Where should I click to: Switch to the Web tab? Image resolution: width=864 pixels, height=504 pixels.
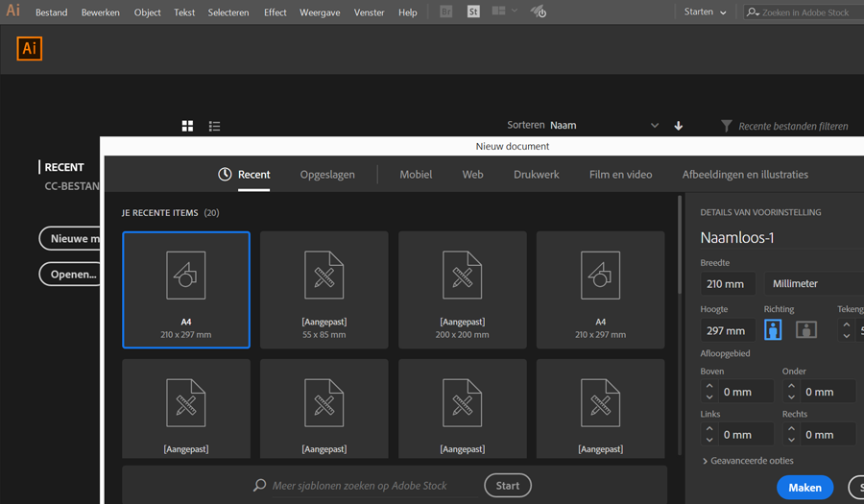472,174
